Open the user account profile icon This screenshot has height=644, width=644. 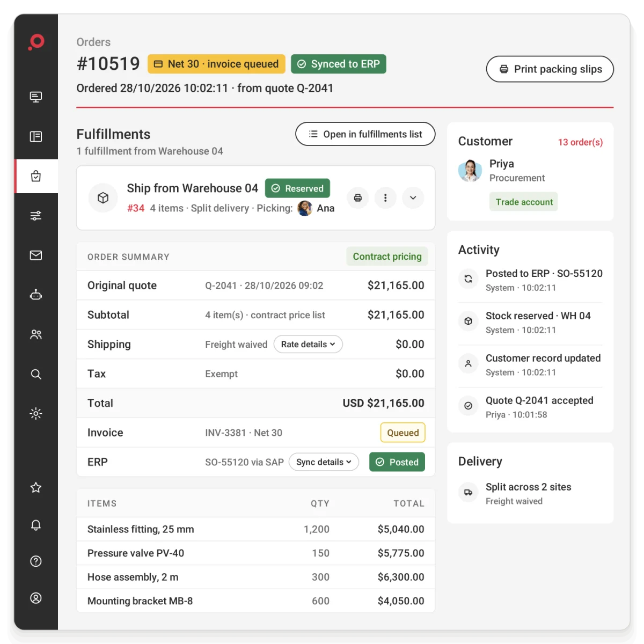[36, 598]
